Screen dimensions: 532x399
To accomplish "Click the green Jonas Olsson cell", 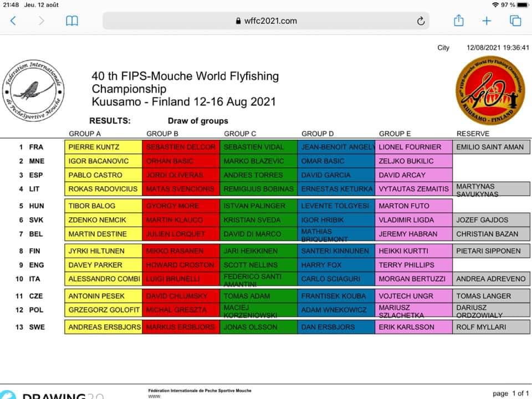I will click(259, 327).
